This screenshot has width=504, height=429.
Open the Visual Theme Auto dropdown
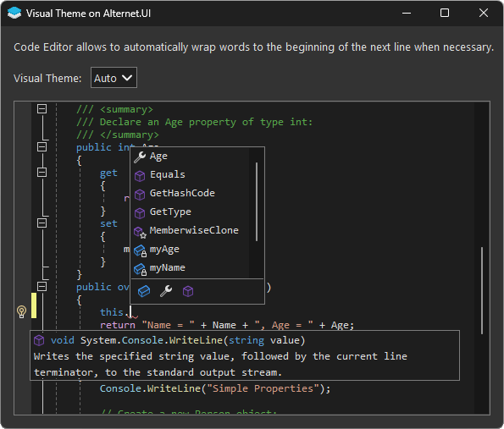pyautogui.click(x=114, y=78)
